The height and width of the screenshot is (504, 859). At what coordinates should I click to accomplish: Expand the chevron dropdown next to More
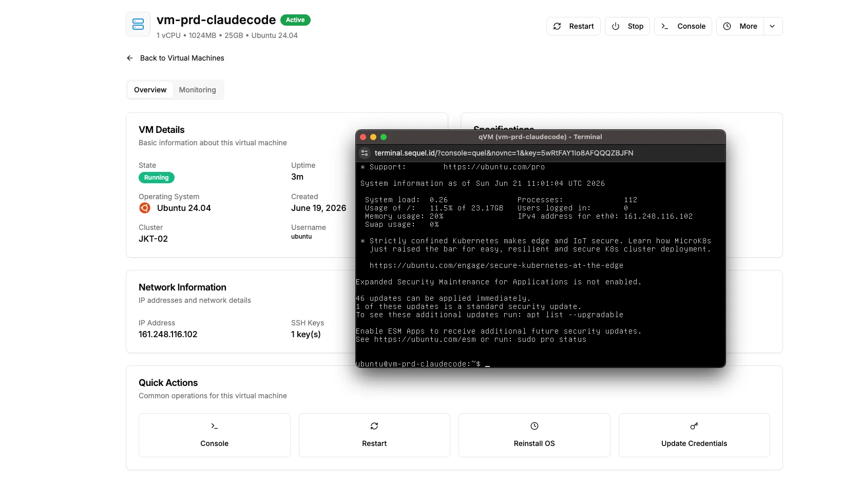click(x=772, y=26)
